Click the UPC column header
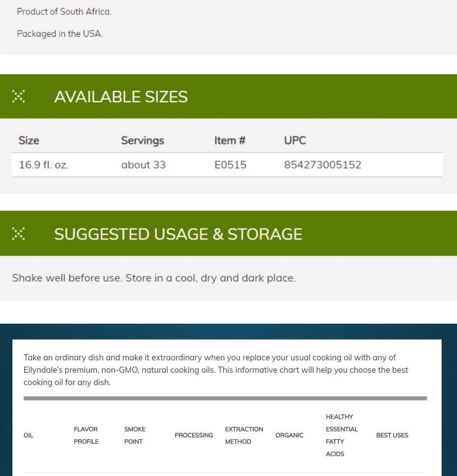Image resolution: width=457 pixels, height=476 pixels. (x=295, y=140)
